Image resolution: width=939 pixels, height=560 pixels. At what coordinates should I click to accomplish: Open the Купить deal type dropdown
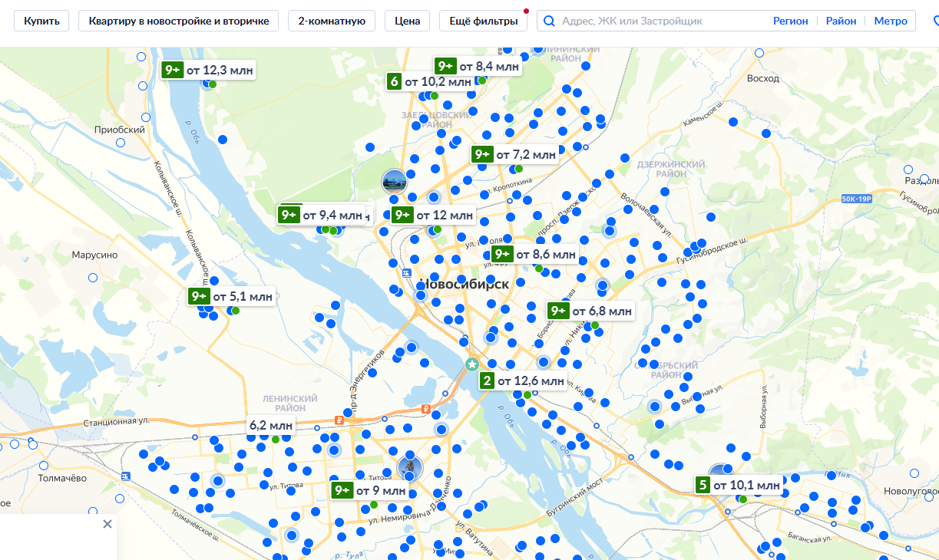pos(41,21)
